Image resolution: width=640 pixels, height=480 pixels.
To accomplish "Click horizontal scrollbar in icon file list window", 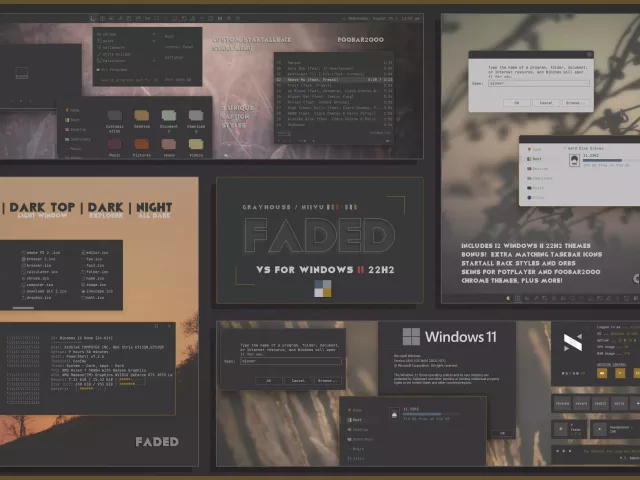I will tap(23, 308).
